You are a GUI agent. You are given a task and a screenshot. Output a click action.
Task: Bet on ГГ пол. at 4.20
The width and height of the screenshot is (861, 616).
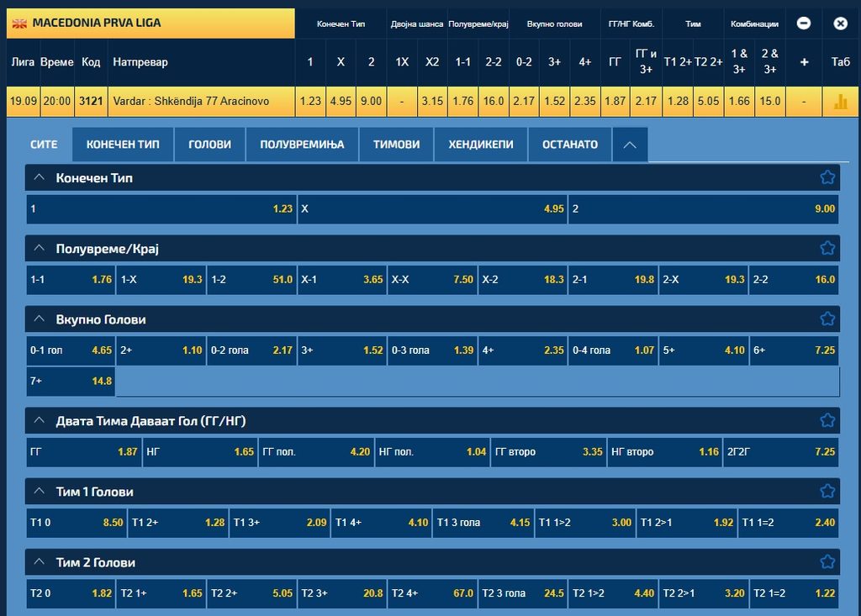click(316, 452)
